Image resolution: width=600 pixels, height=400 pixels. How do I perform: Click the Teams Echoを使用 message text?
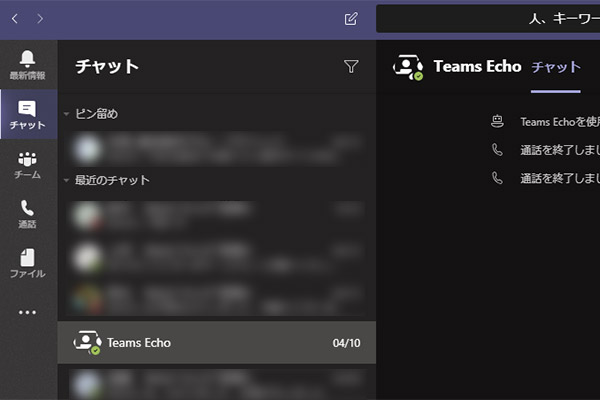[x=560, y=122]
